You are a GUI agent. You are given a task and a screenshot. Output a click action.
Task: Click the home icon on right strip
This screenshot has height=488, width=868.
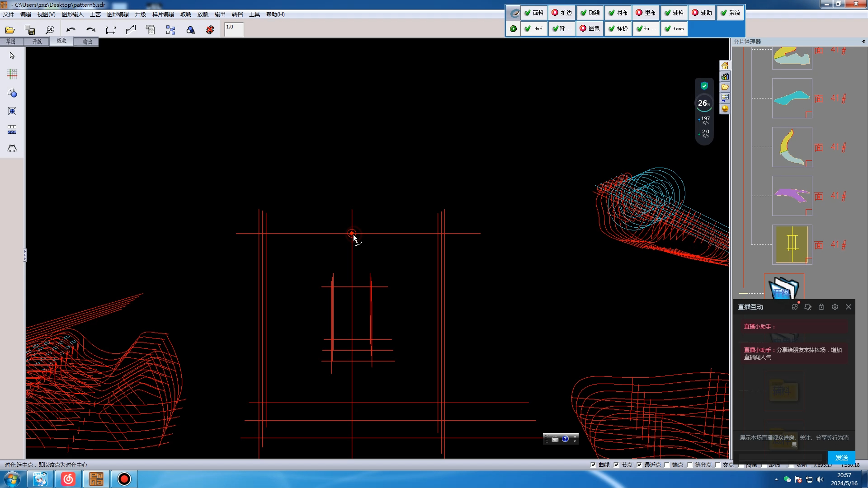[725, 66]
